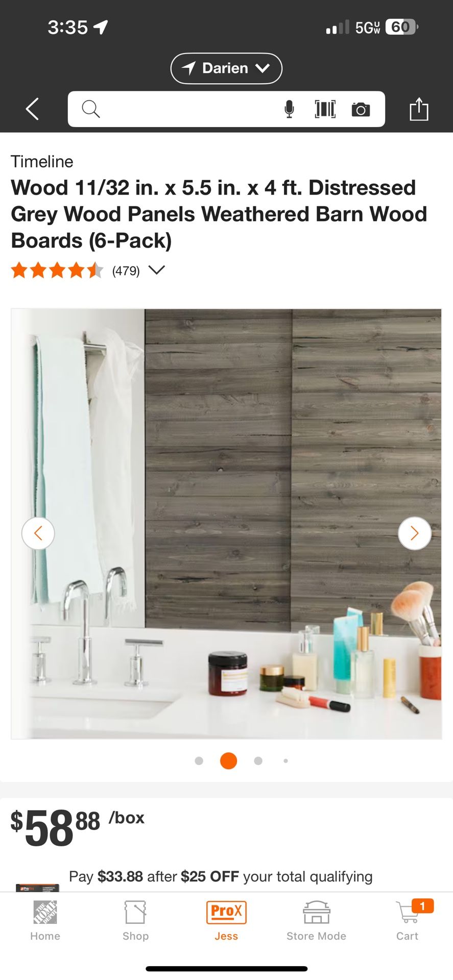Show next product image arrow
The image size is (453, 980).
(414, 533)
